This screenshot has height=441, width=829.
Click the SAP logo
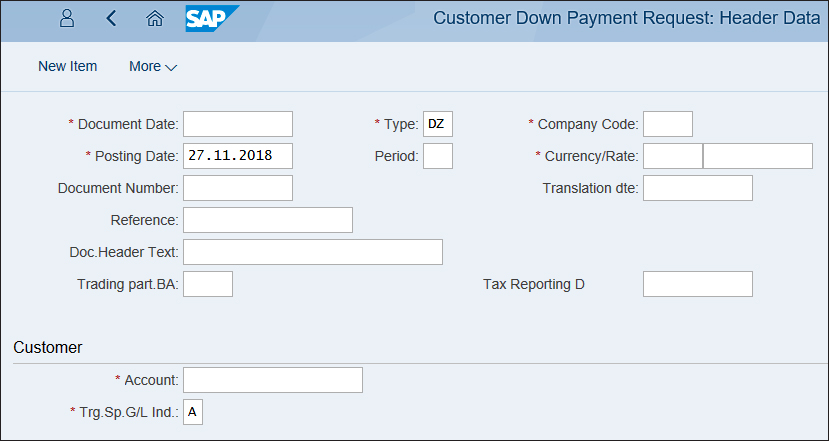tap(212, 19)
